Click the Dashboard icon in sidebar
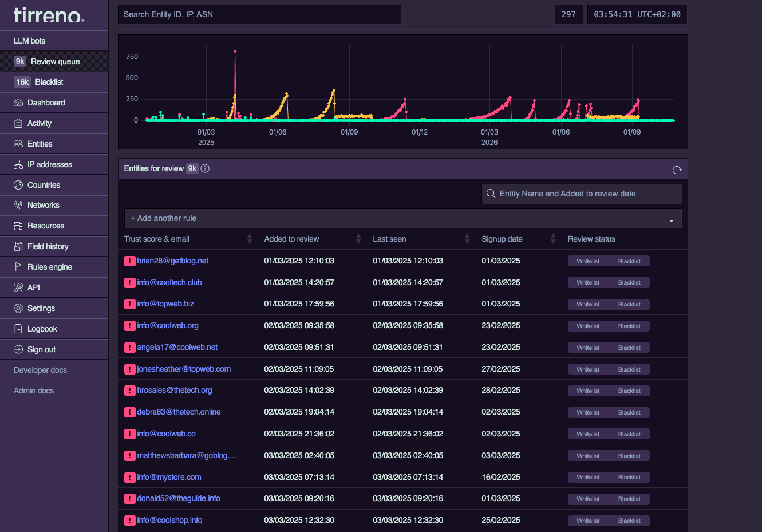 tap(18, 103)
